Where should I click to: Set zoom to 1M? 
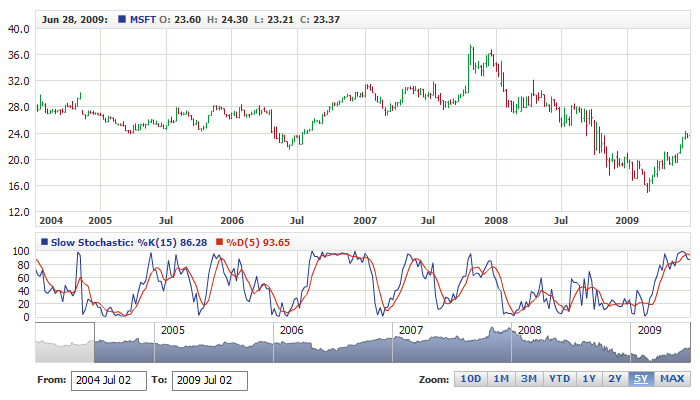501,379
